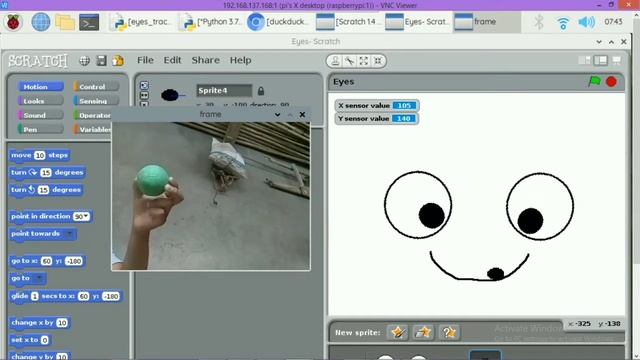The height and width of the screenshot is (360, 640).
Task: Select the shrink sprite tool
Action: click(x=378, y=61)
